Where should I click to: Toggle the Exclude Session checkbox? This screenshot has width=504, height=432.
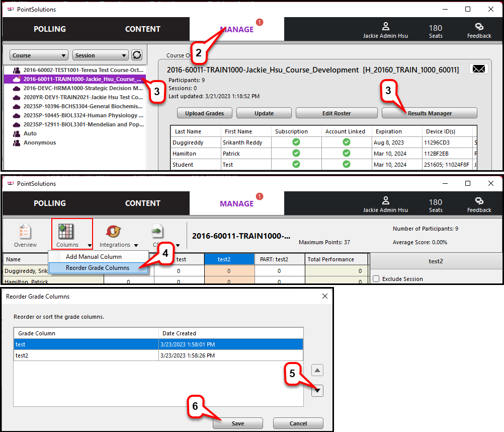(x=376, y=279)
